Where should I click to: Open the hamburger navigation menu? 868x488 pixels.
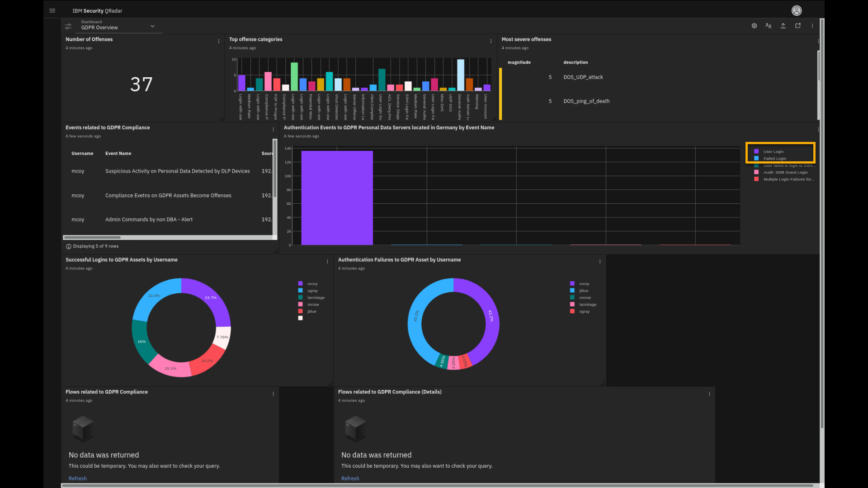click(x=52, y=10)
